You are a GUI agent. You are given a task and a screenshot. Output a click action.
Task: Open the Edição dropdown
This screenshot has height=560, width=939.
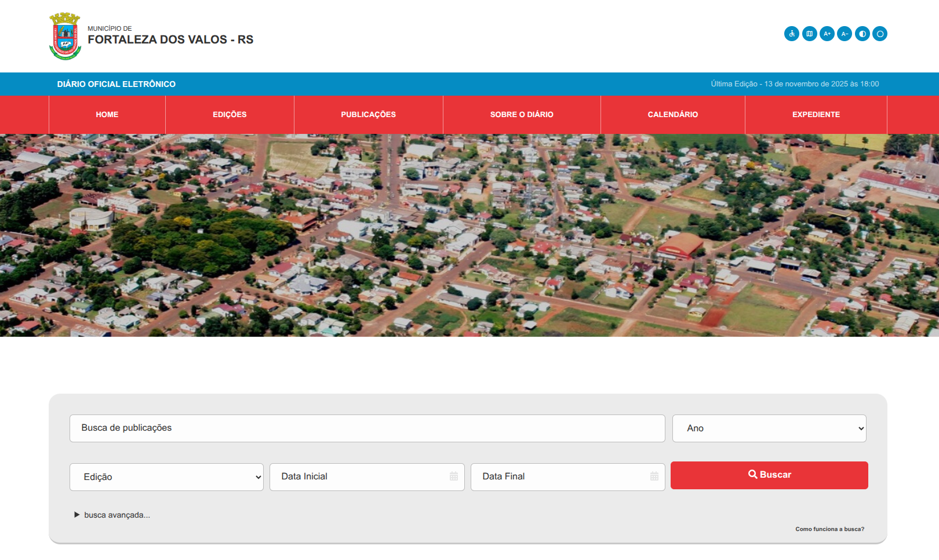(x=166, y=477)
